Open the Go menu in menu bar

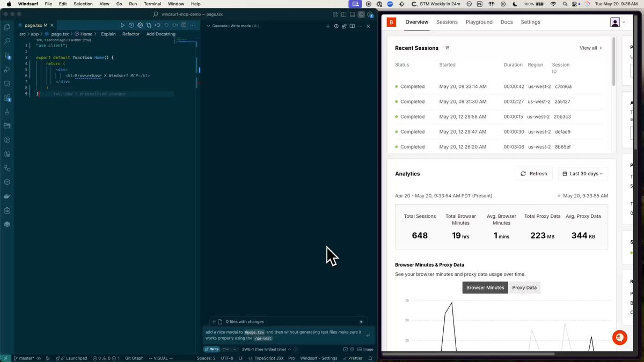pos(119,4)
